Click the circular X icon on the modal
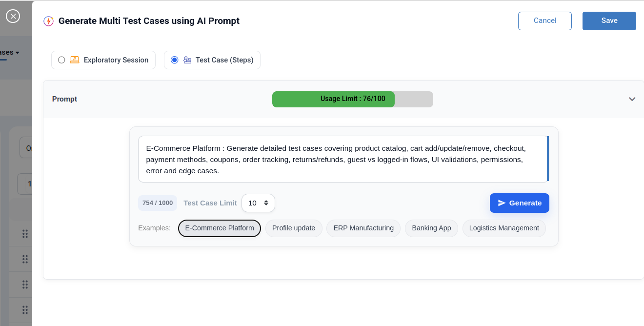The height and width of the screenshot is (326, 644). click(x=13, y=16)
